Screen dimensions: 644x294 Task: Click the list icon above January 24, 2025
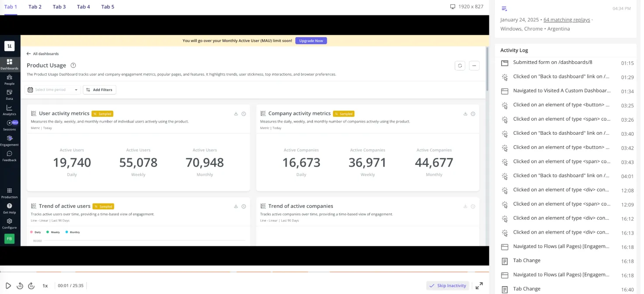click(504, 9)
